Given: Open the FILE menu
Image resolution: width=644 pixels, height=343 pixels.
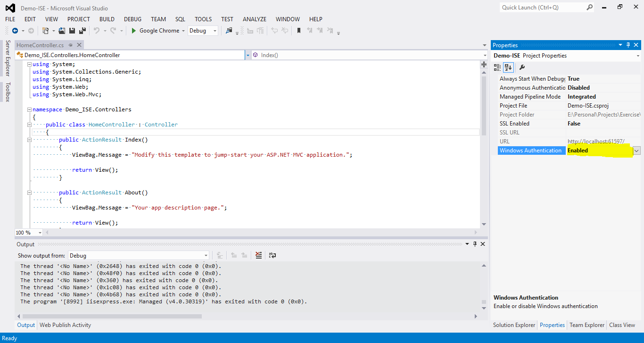Looking at the screenshot, I should (10, 19).
